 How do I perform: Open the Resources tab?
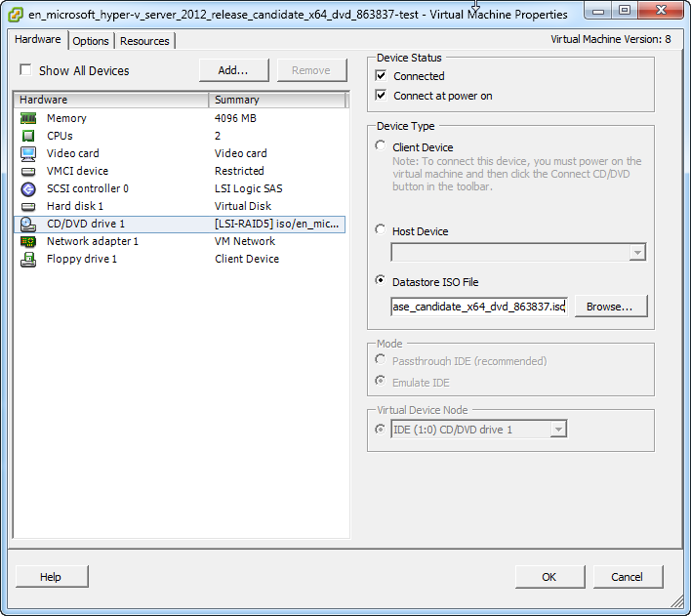coord(144,41)
